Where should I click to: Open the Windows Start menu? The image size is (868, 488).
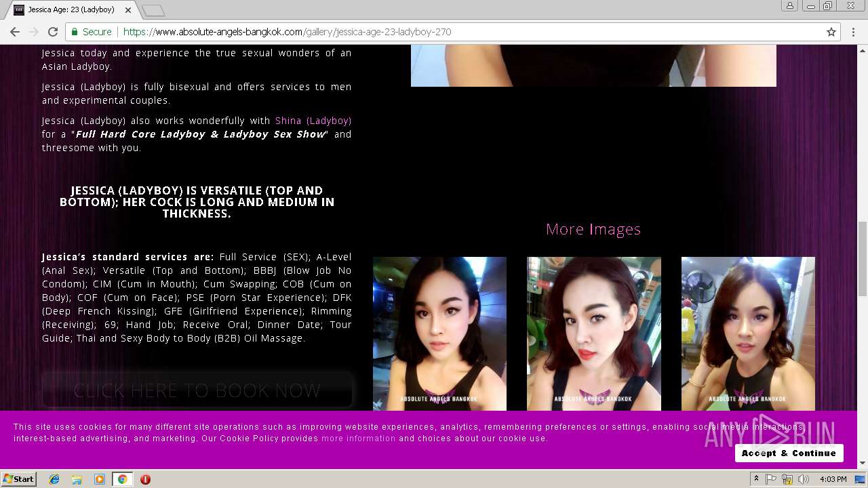[x=19, y=479]
